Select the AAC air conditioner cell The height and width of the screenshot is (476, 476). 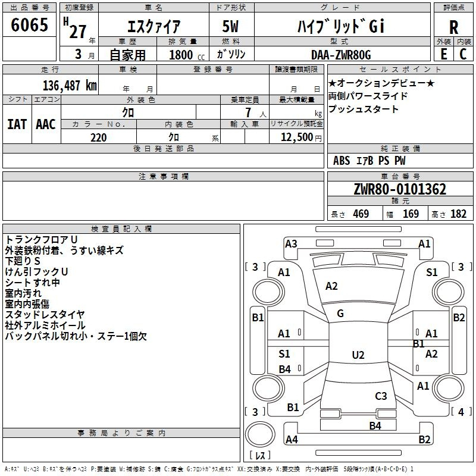point(46,124)
